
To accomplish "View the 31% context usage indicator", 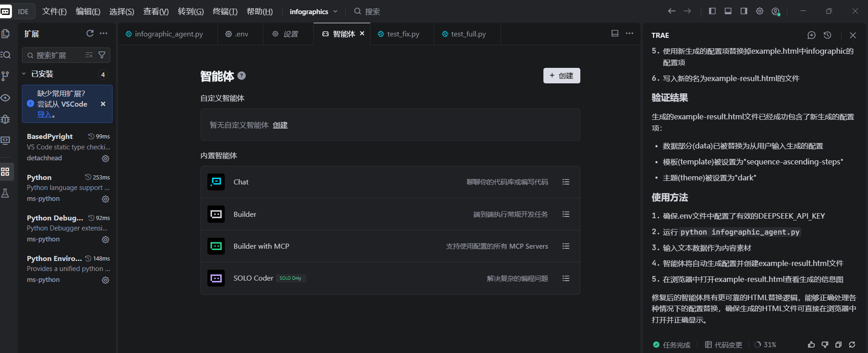I will coord(765,345).
